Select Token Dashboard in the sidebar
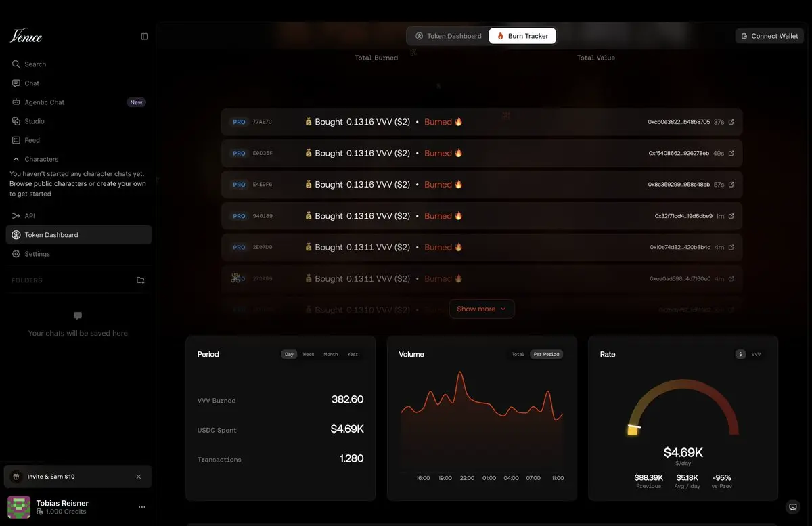This screenshot has height=526, width=812. (x=78, y=235)
